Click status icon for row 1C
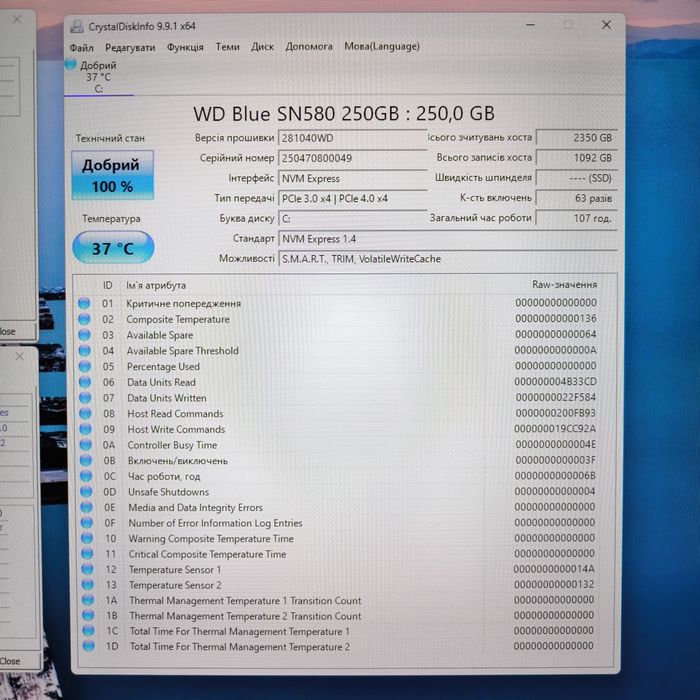The height and width of the screenshot is (700, 700). point(88,631)
